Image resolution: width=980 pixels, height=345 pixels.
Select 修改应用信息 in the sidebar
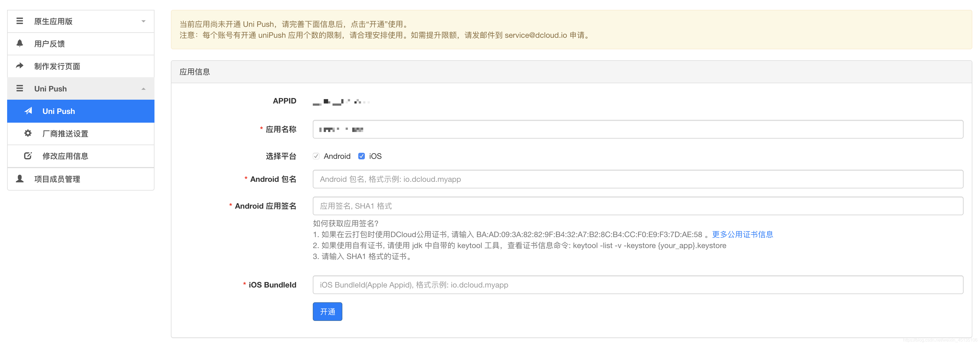(65, 156)
